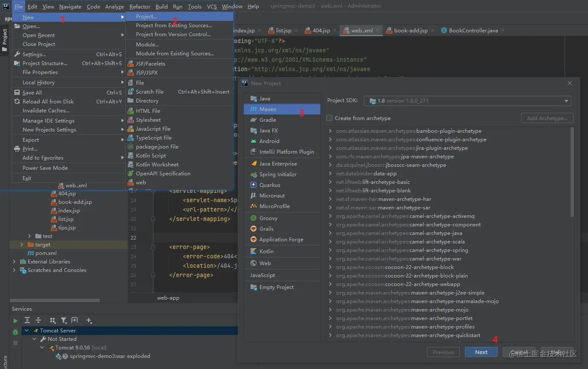
Task: Open the Project SDK dropdown
Action: (467, 101)
